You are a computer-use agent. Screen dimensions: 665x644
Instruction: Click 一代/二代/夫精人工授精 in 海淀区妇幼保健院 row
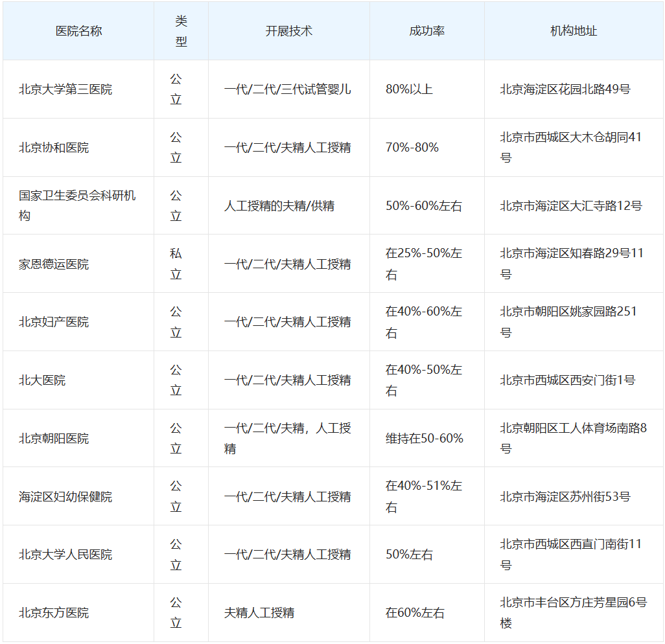click(x=288, y=496)
